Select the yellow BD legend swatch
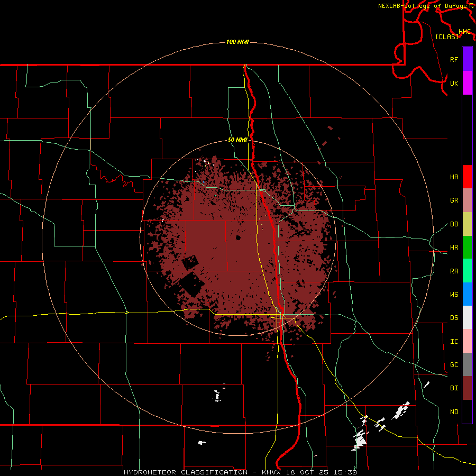This screenshot has width=476, height=476. tap(467, 224)
